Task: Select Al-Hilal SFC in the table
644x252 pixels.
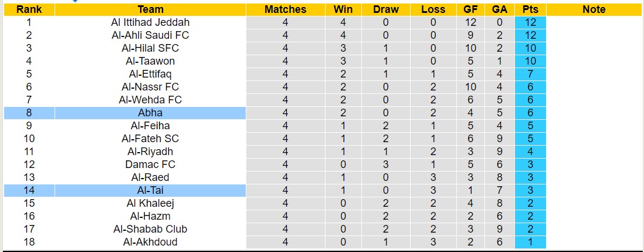Action: [x=150, y=48]
